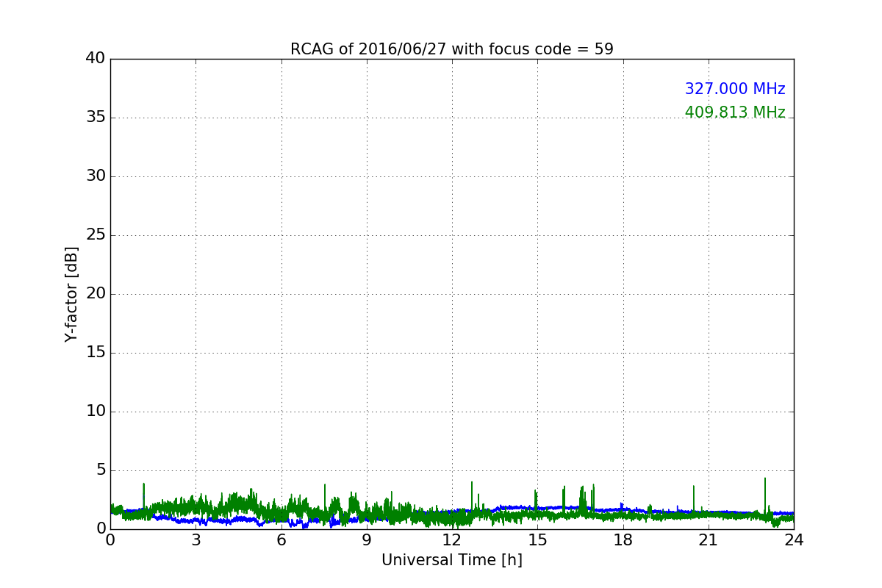Click the x-axis tick label '18'

(x=623, y=540)
